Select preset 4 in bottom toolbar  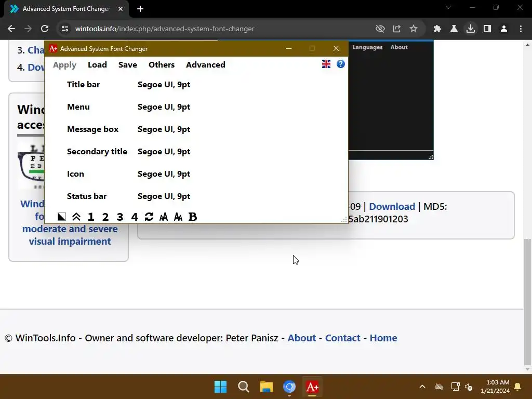click(135, 217)
